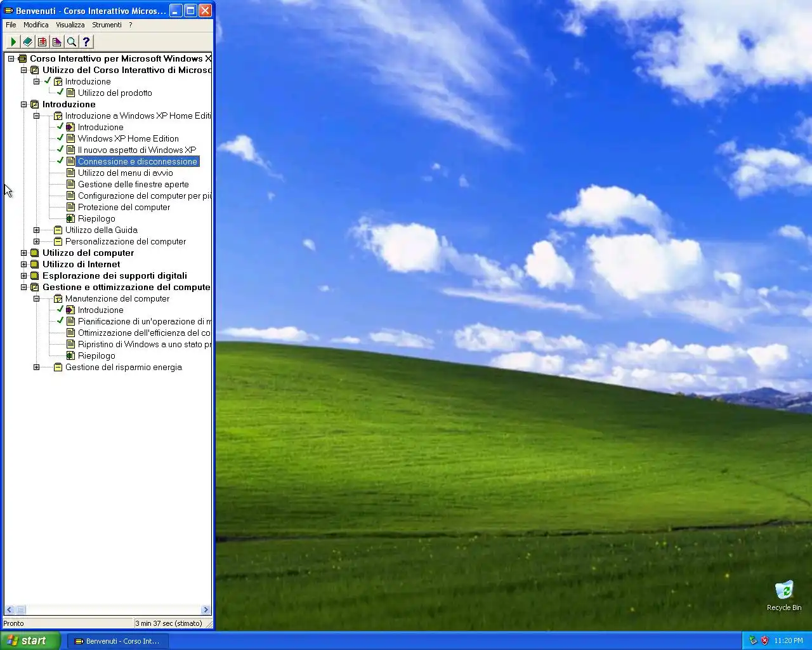Click the page icon beside Utilizzo del menu di avvio
Image resolution: width=812 pixels, height=650 pixels.
pos(70,173)
